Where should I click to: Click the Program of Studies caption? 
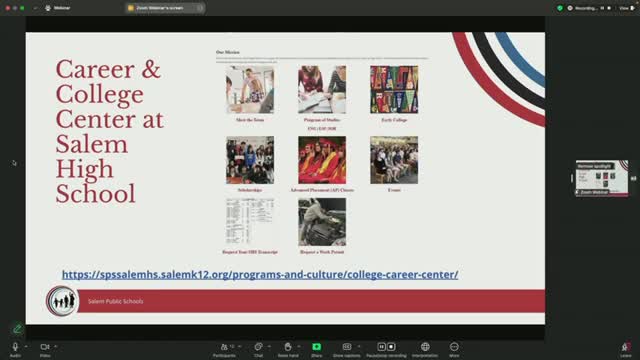[x=322, y=120]
